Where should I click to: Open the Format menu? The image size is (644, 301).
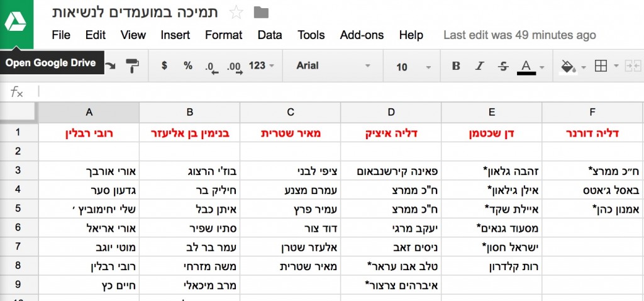click(223, 35)
